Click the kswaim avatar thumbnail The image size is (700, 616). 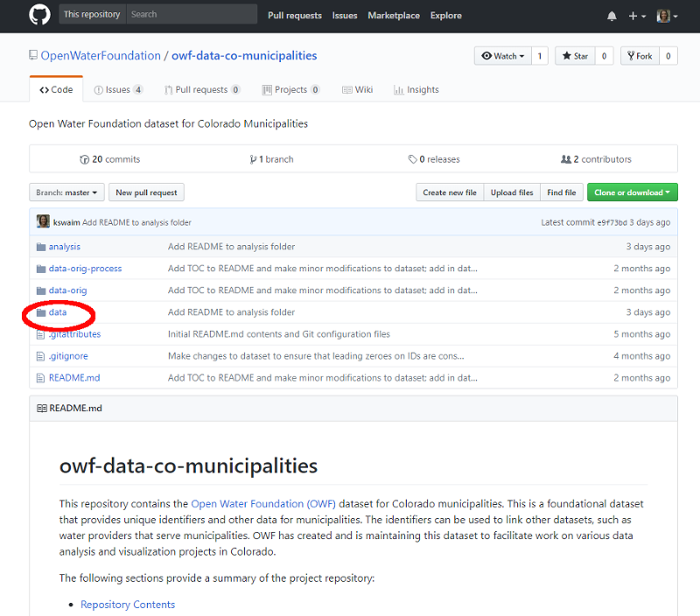point(43,221)
